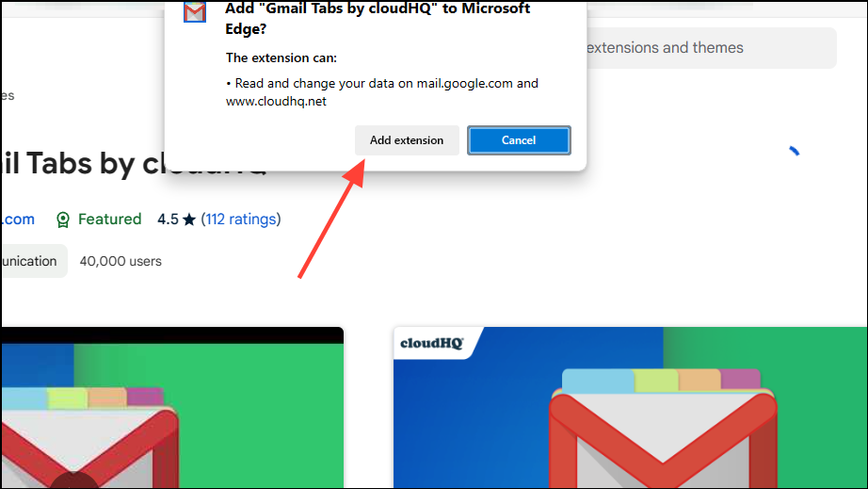Click the dialog title about Microsoft Edge
This screenshot has width=868, height=489.
378,18
